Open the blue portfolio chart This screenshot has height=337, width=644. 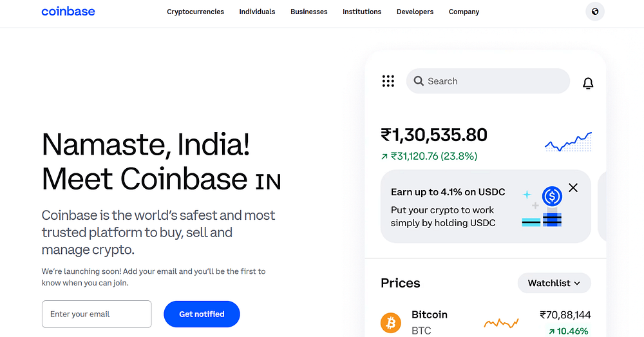[x=568, y=142]
